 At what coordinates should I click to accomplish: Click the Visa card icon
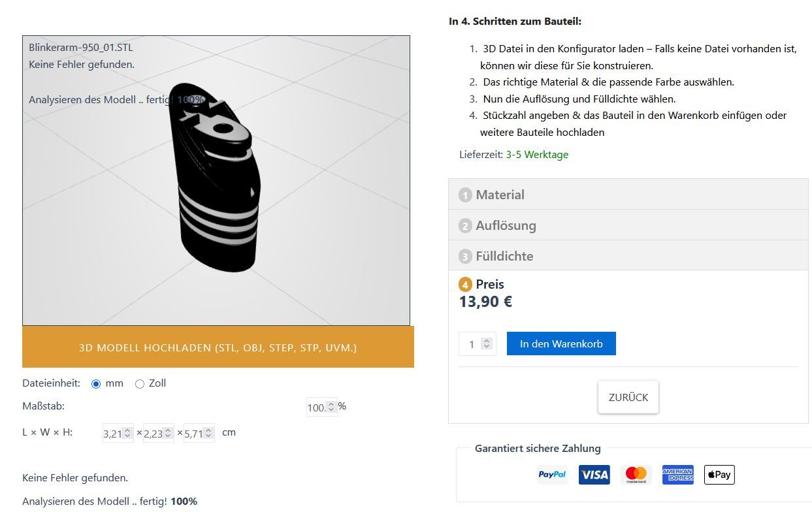coord(594,475)
